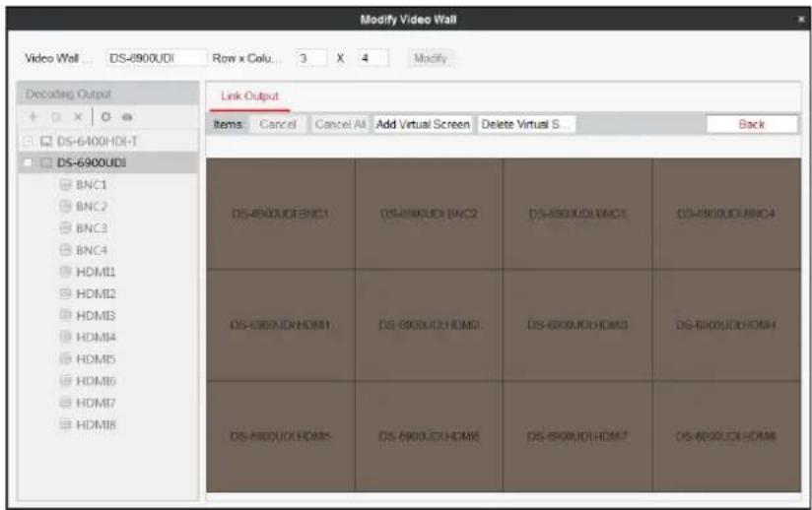The width and height of the screenshot is (812, 510).
Task: Select HDMI4 label in the output tree
Action: pyautogui.click(x=96, y=338)
